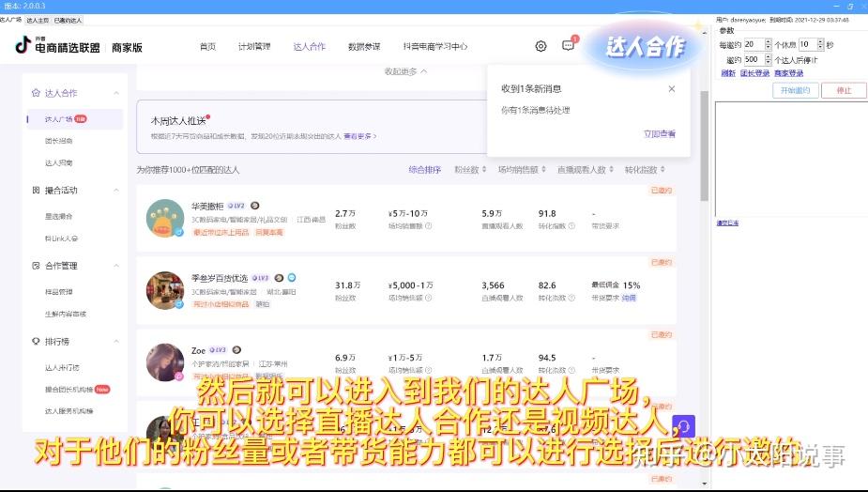868x492 pixels.
Task: Sort the creator list by 转化指数
Action: (x=645, y=170)
